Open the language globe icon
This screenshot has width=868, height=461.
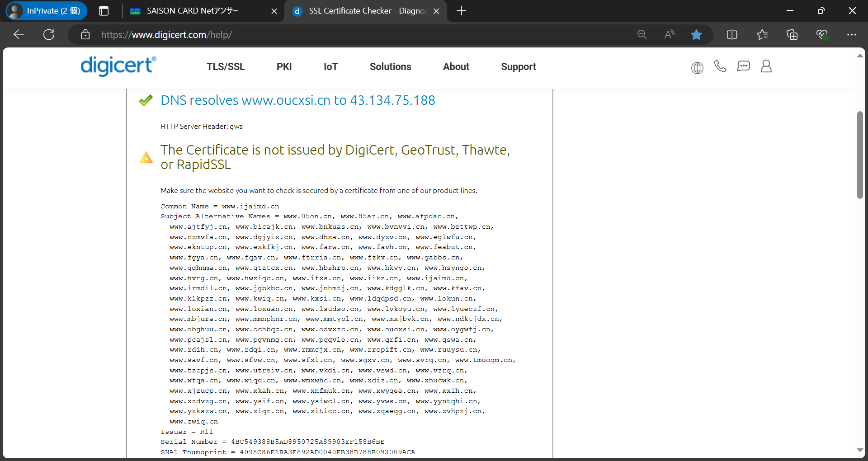[x=697, y=68]
